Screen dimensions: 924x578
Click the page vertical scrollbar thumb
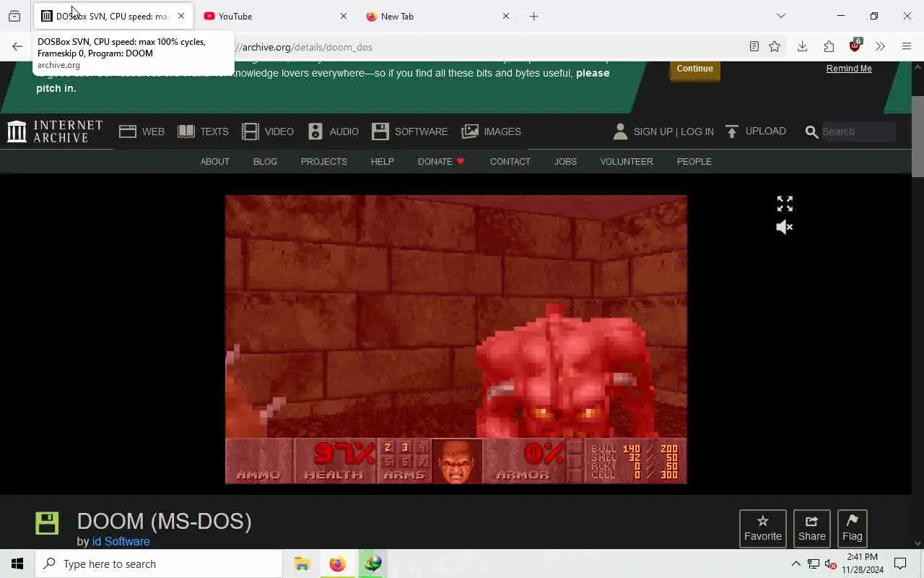(x=918, y=136)
